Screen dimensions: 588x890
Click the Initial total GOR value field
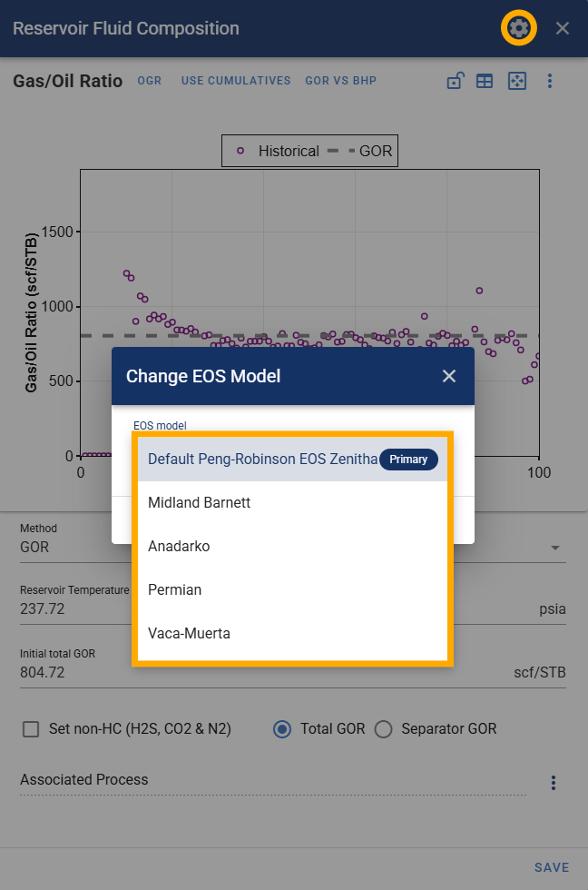pyautogui.click(x=45, y=672)
